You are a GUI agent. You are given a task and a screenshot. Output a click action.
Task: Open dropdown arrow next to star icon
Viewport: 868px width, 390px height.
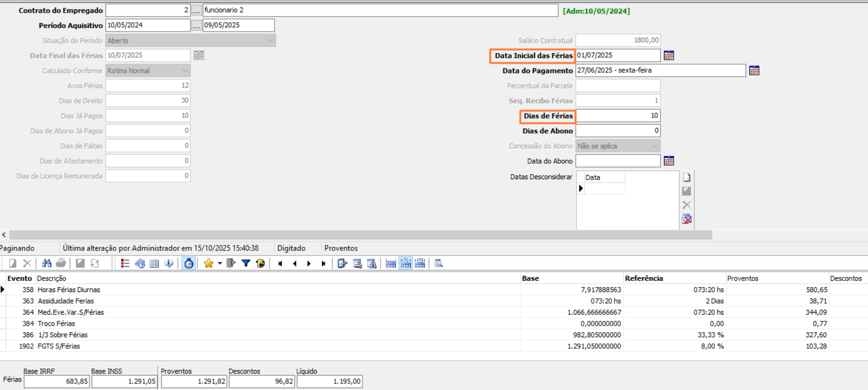click(x=220, y=264)
